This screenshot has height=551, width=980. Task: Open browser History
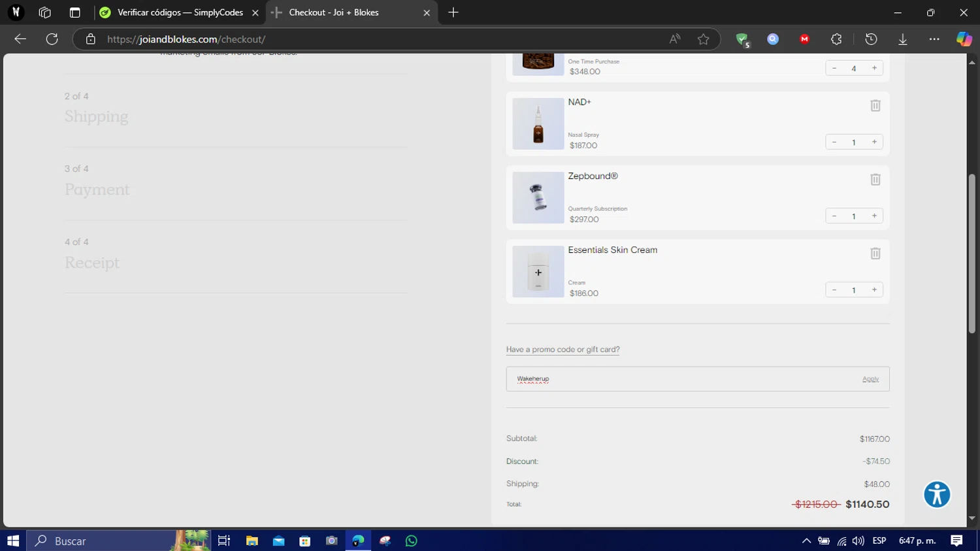tap(871, 39)
